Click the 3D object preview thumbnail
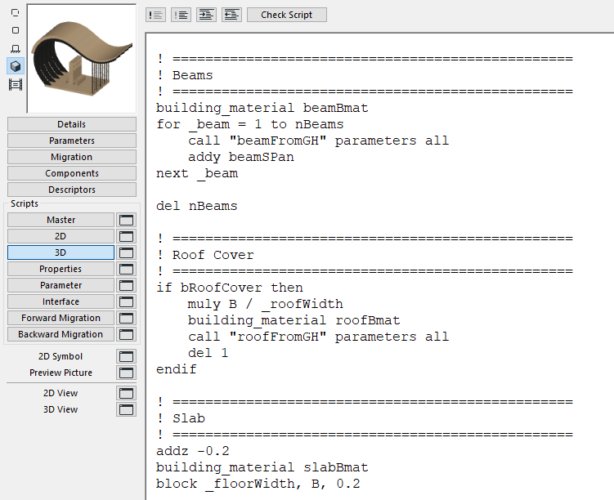 tap(83, 57)
